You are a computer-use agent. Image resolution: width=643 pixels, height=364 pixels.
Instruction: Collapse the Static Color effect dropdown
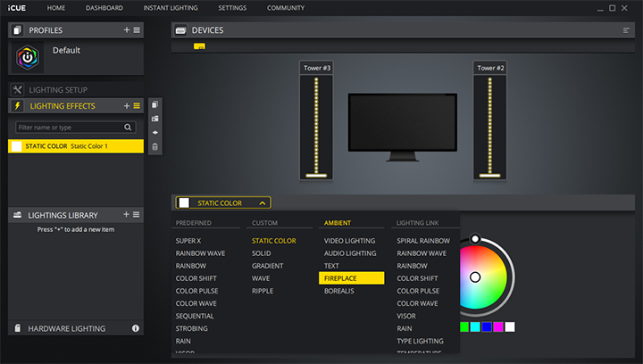(x=261, y=203)
